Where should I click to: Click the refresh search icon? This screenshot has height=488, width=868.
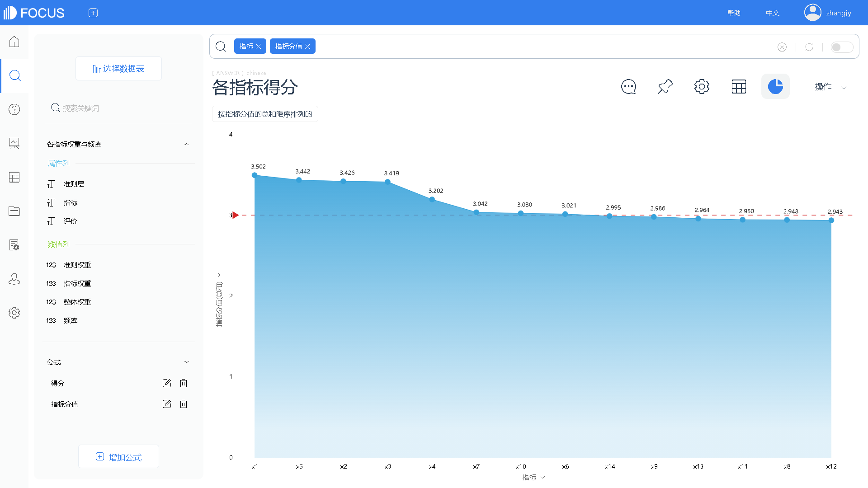(x=809, y=47)
